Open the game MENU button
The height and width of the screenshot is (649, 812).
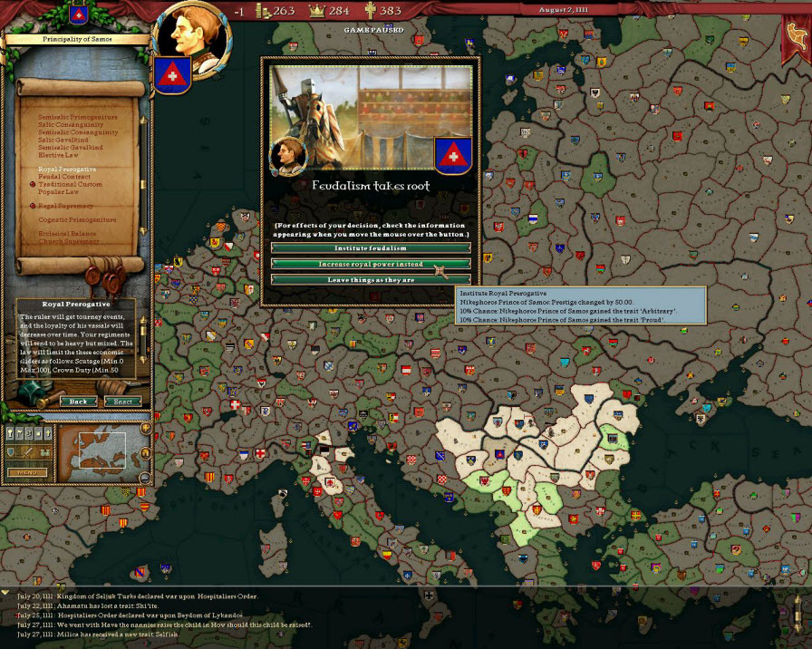[x=27, y=472]
